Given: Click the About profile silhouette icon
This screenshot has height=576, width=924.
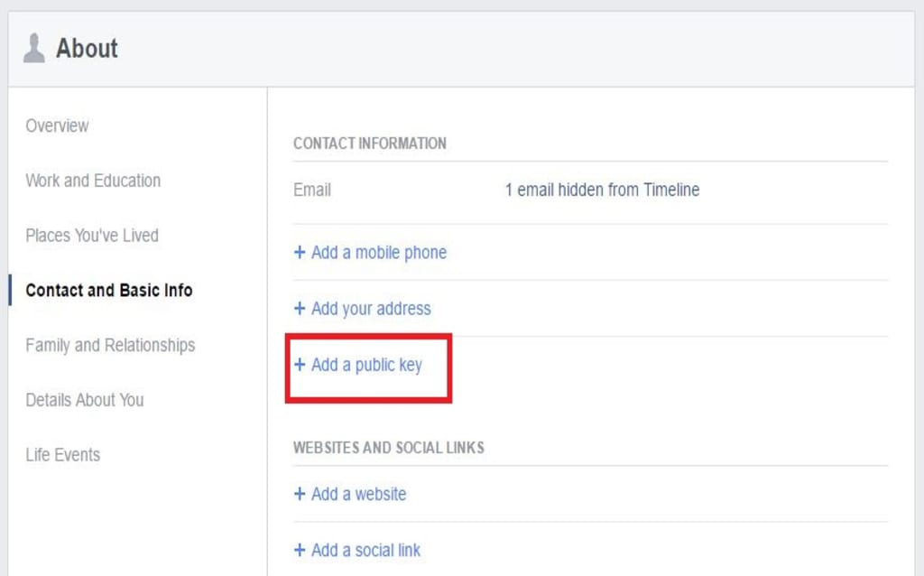Looking at the screenshot, I should click(x=36, y=49).
